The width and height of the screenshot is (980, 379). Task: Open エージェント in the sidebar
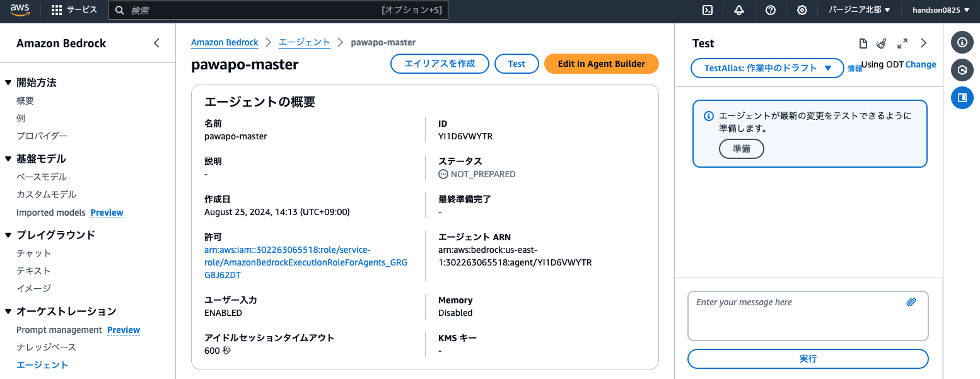(x=42, y=365)
